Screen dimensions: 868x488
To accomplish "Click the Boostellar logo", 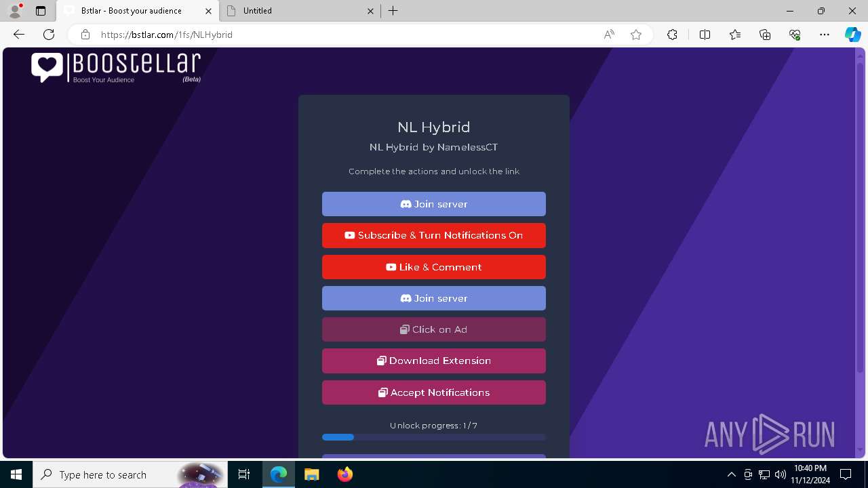I will [x=116, y=68].
